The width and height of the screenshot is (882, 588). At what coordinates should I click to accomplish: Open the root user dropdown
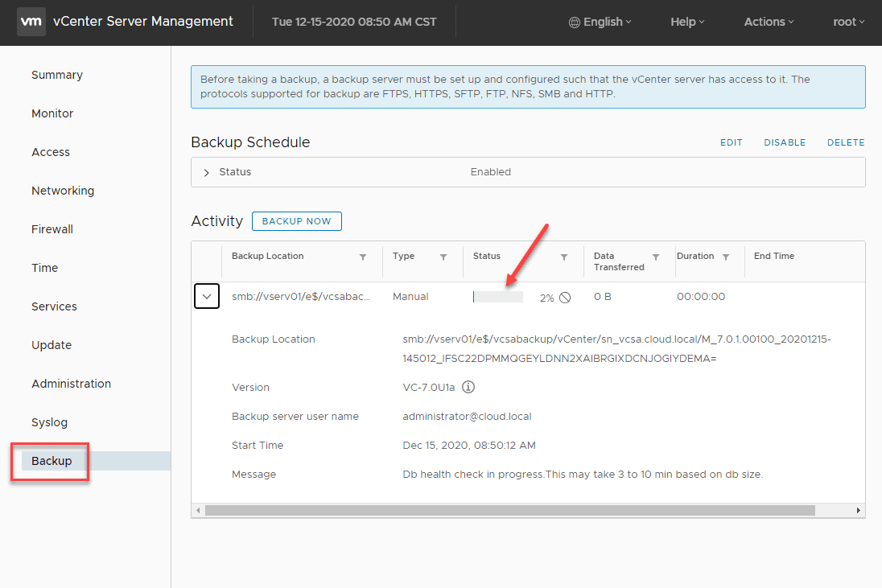pos(848,22)
